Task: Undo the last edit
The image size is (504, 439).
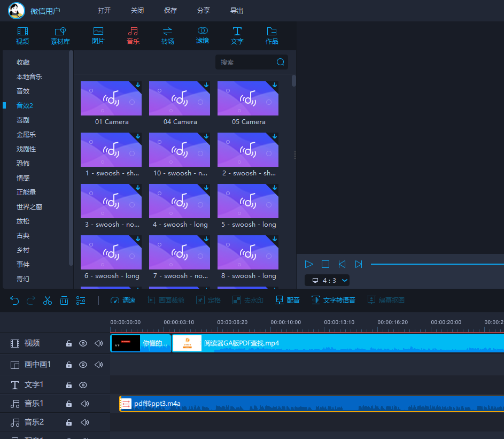Action: click(x=14, y=301)
